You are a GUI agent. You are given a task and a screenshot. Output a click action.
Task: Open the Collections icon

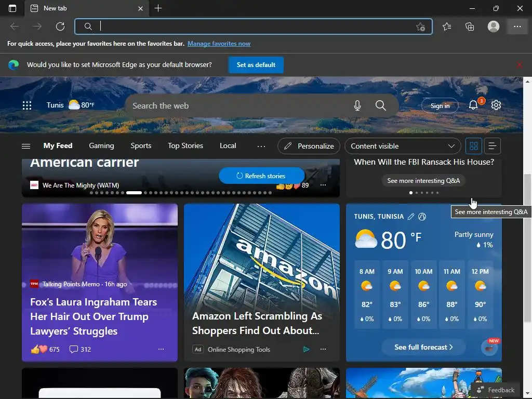(x=470, y=26)
